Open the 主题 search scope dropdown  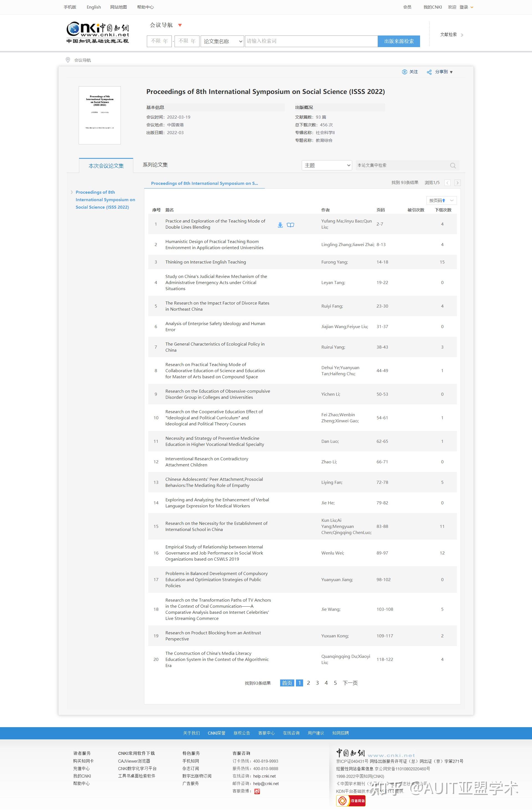click(326, 165)
